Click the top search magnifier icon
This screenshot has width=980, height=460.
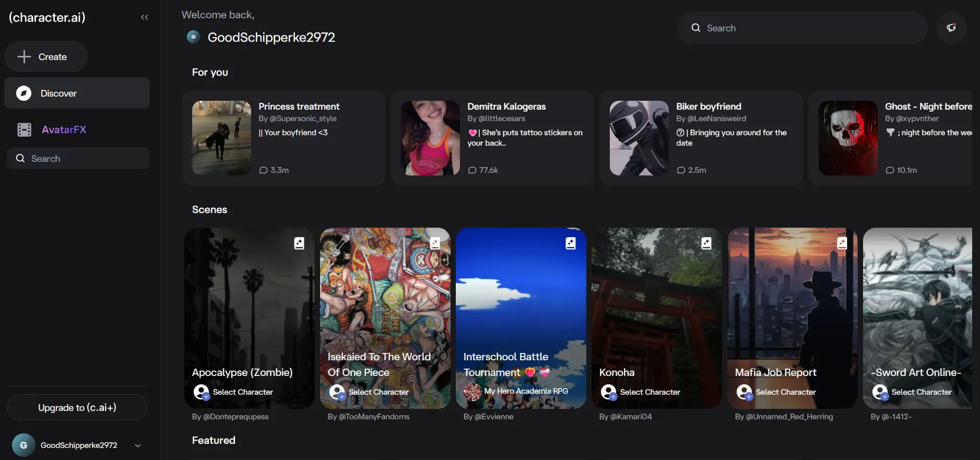click(696, 28)
